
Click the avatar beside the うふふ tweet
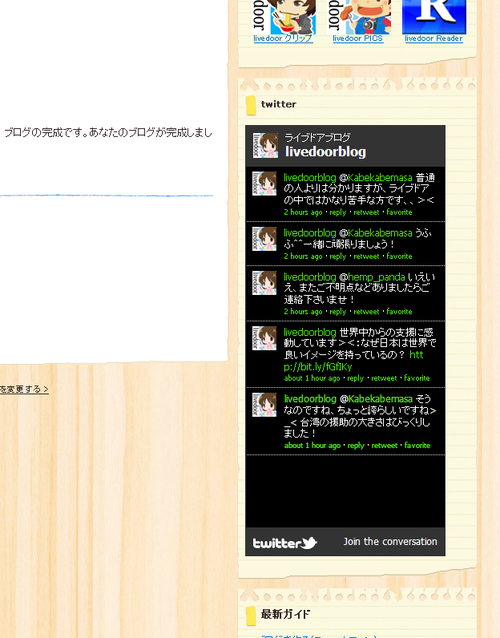(x=264, y=239)
